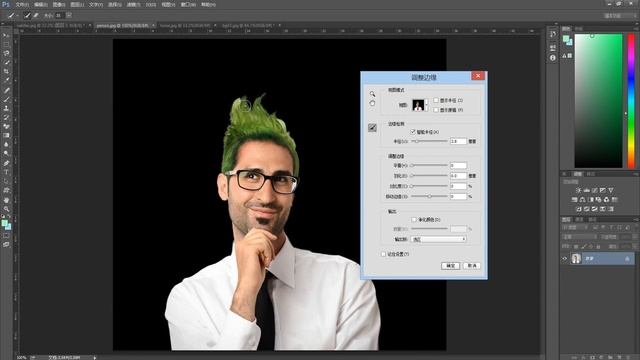Open the layer blend mode dropdown
Image resolution: width=640 pixels, height=360 pixels.
(580, 237)
